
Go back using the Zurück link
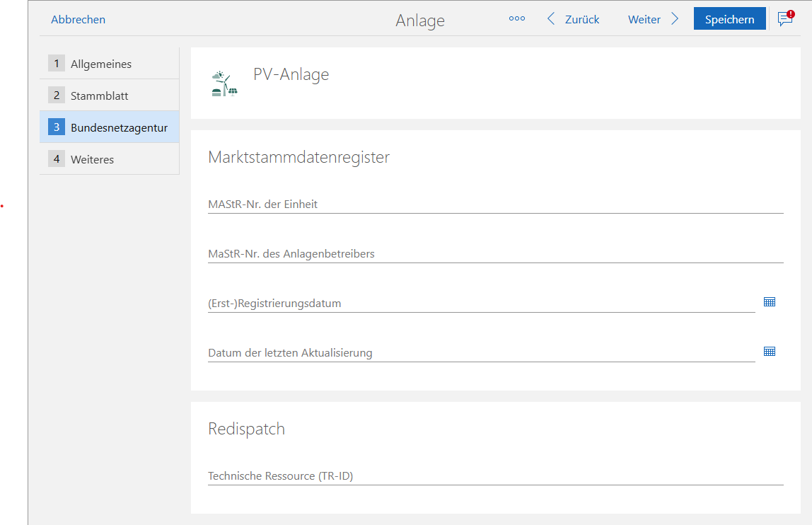pos(581,18)
